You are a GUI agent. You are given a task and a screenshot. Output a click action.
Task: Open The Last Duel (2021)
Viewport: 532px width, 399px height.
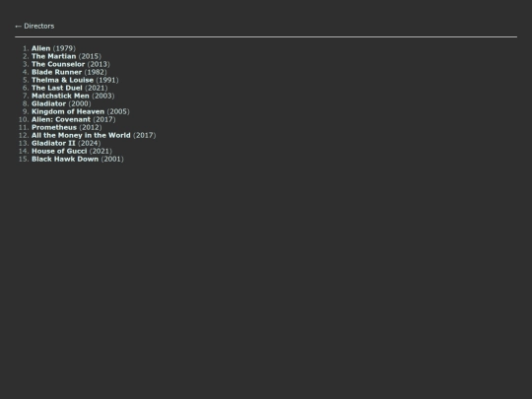tap(69, 88)
